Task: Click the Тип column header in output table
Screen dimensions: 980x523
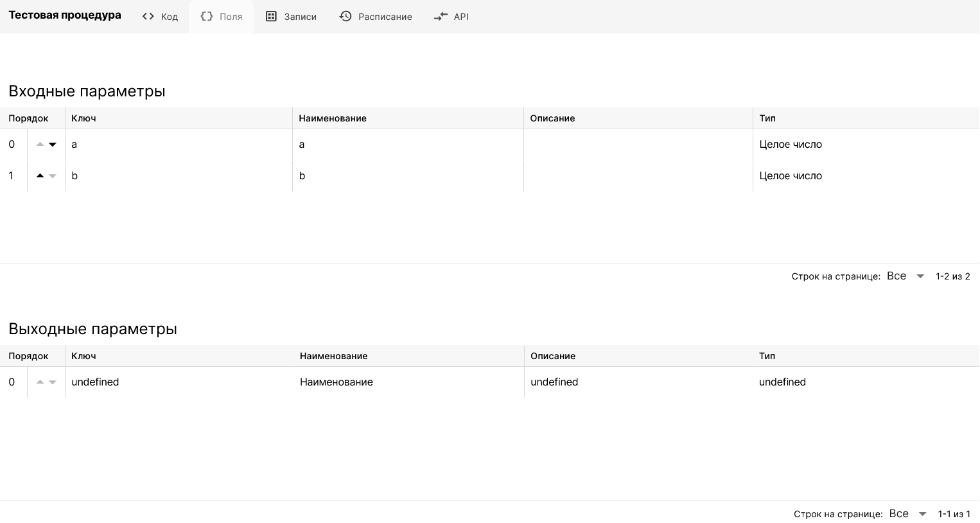Action: (x=767, y=356)
